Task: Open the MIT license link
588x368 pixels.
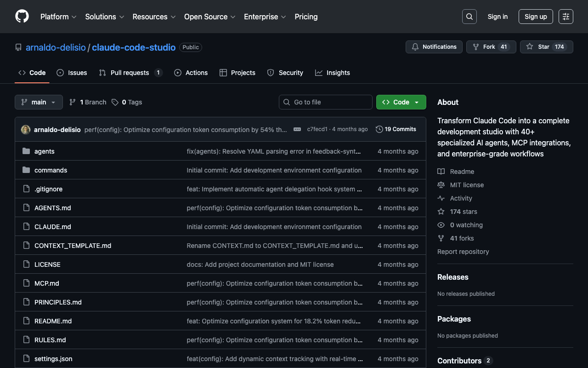Action: 467,185
